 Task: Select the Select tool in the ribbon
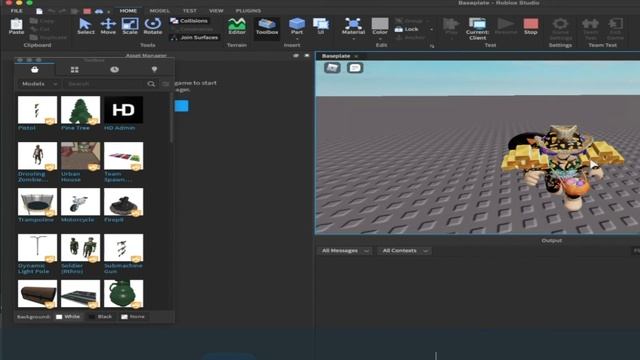86,26
